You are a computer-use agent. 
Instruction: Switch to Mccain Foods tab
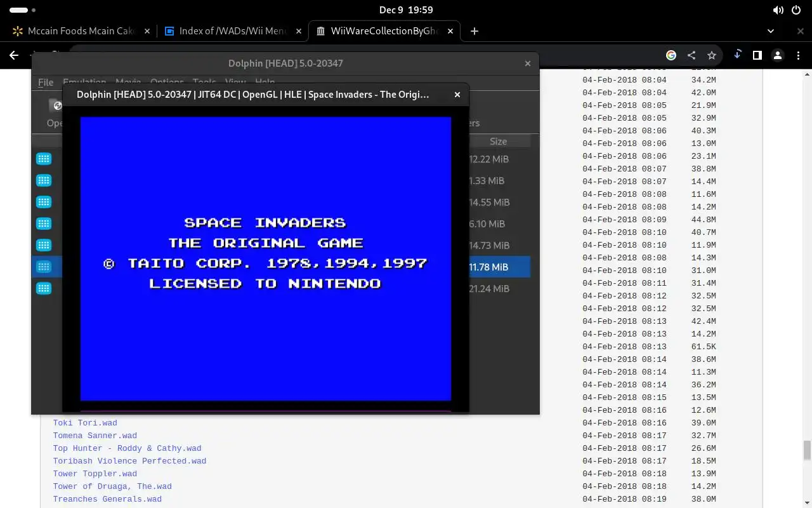point(81,30)
